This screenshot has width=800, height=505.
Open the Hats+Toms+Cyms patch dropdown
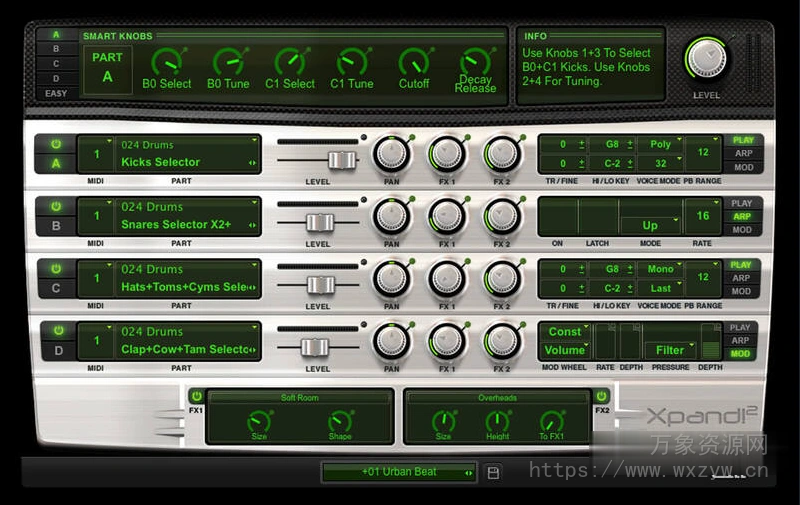click(188, 287)
